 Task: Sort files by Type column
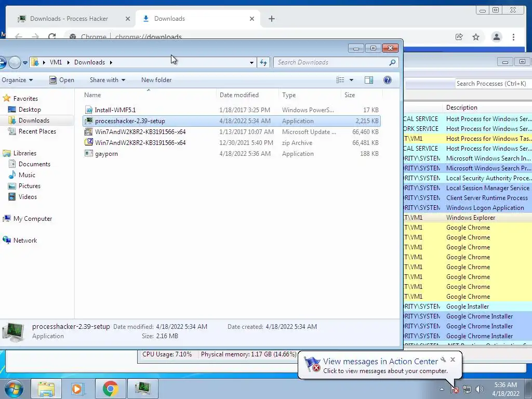(310, 95)
